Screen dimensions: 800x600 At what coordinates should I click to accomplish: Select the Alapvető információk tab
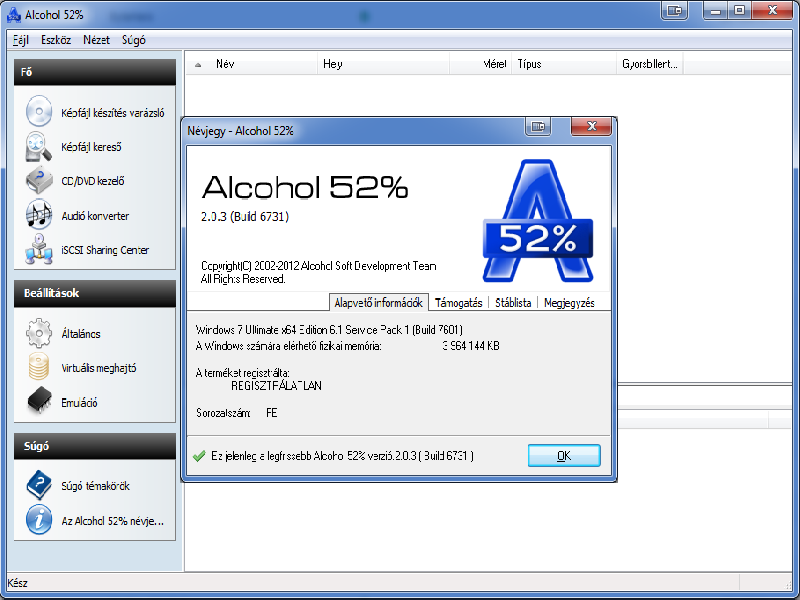pyautogui.click(x=379, y=303)
